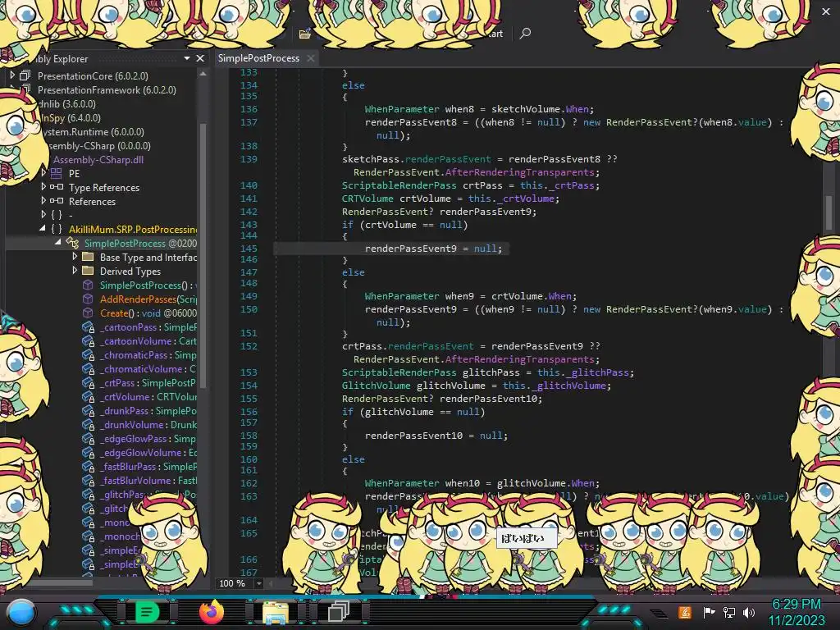
Task: Click the SimplePostProcess class icon in tree
Action: pos(72,243)
